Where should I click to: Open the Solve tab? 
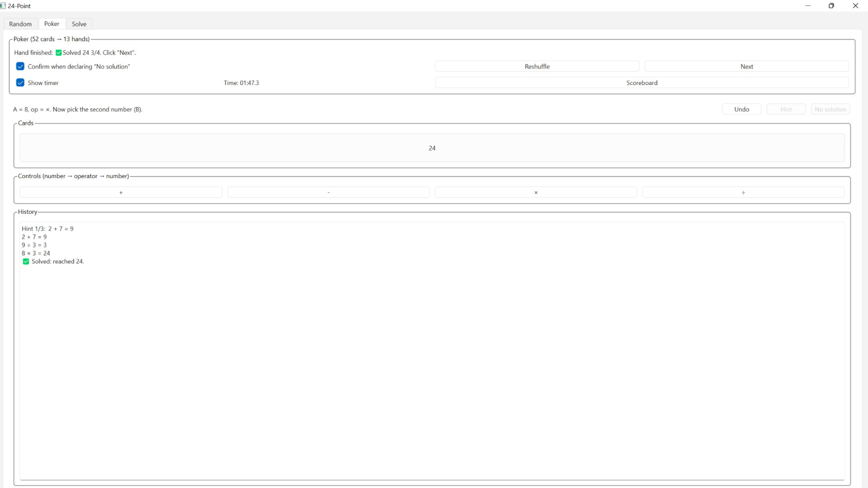(x=79, y=24)
